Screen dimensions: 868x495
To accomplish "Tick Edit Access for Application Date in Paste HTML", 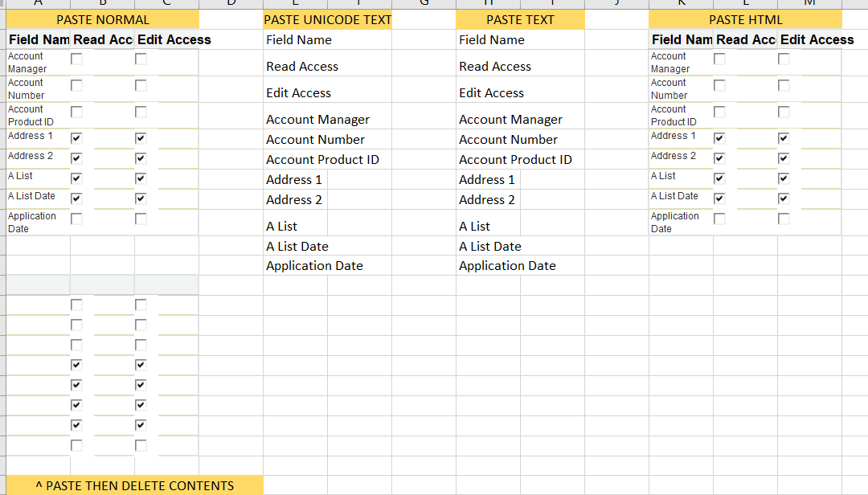I will click(784, 219).
